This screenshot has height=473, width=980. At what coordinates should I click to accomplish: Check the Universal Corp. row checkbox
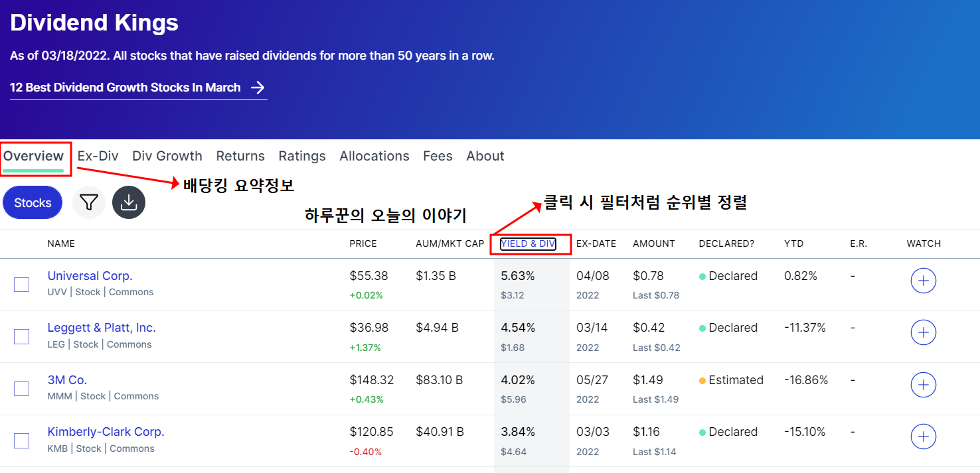point(22,285)
